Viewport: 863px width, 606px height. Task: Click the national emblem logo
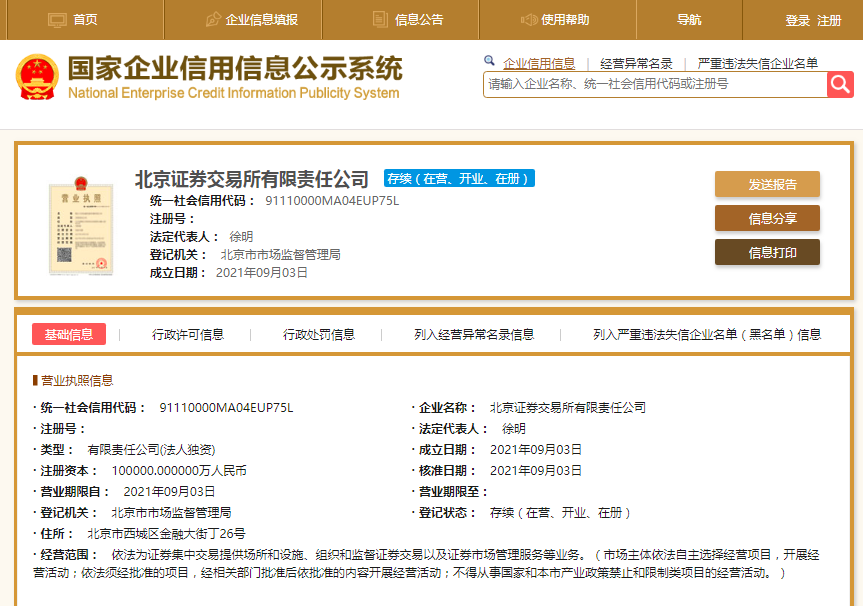[37, 77]
